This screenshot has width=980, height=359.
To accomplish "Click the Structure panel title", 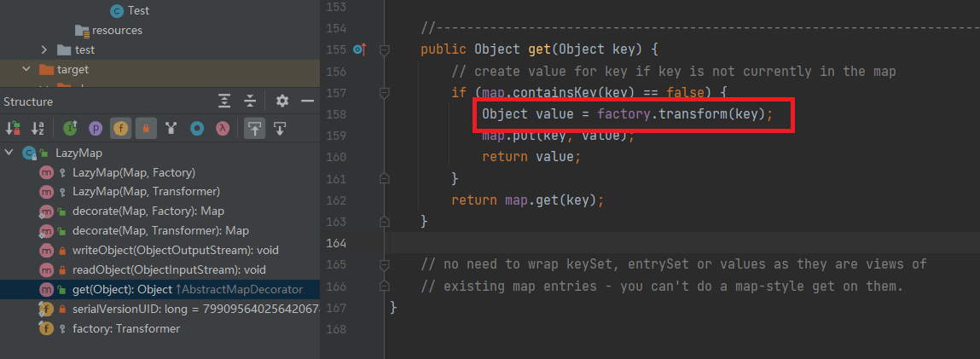I will 28,101.
